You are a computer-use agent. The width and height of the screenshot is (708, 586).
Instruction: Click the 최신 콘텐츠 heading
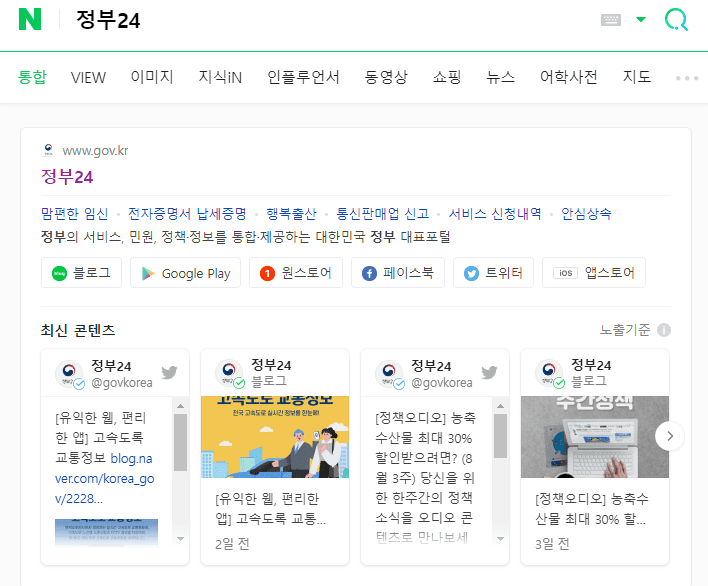(78, 330)
